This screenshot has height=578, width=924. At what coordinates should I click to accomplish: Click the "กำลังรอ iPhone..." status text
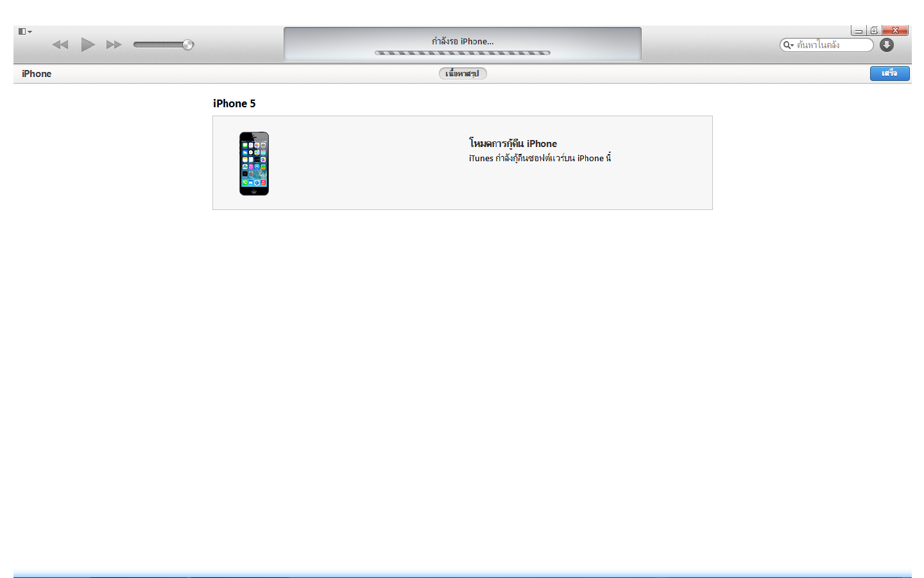pyautogui.click(x=463, y=41)
